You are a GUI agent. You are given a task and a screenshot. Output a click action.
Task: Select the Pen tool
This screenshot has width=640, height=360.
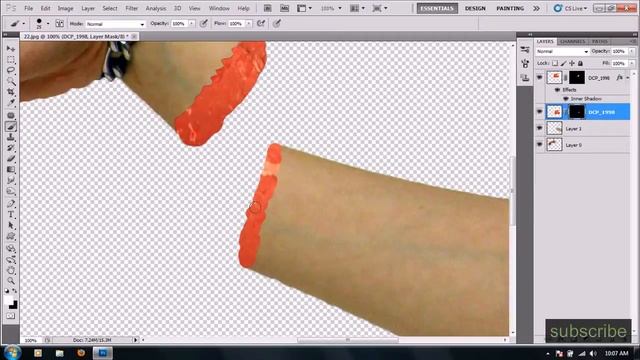[x=11, y=203]
